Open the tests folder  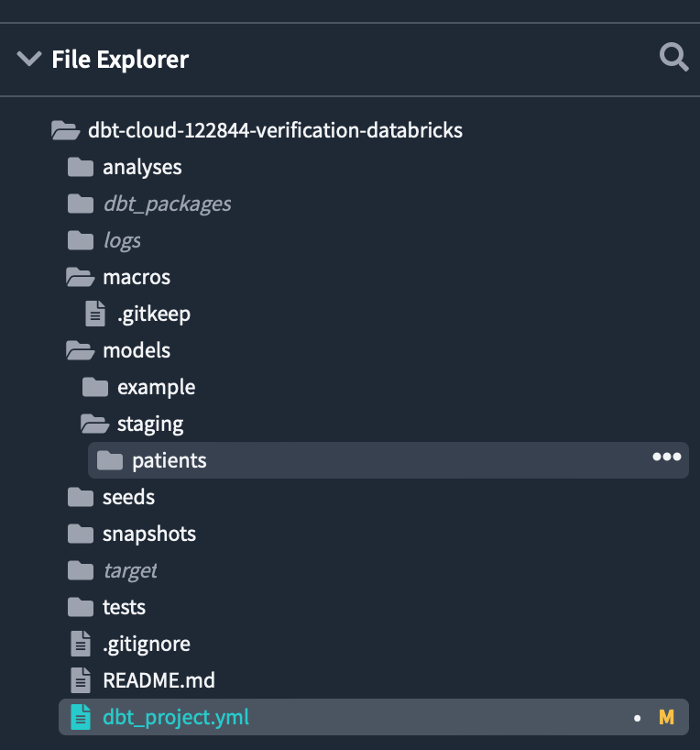(124, 607)
